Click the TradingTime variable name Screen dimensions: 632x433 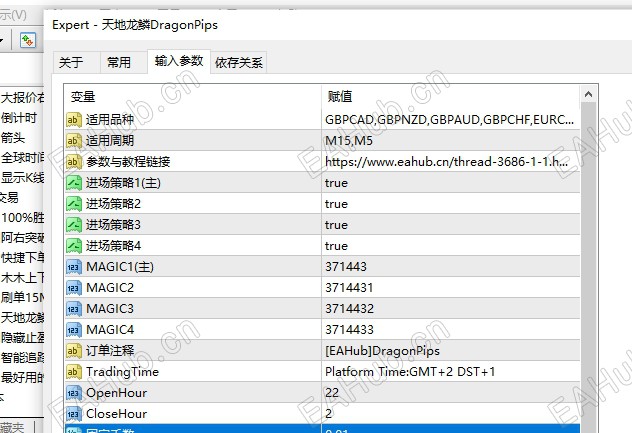pyautogui.click(x=123, y=372)
